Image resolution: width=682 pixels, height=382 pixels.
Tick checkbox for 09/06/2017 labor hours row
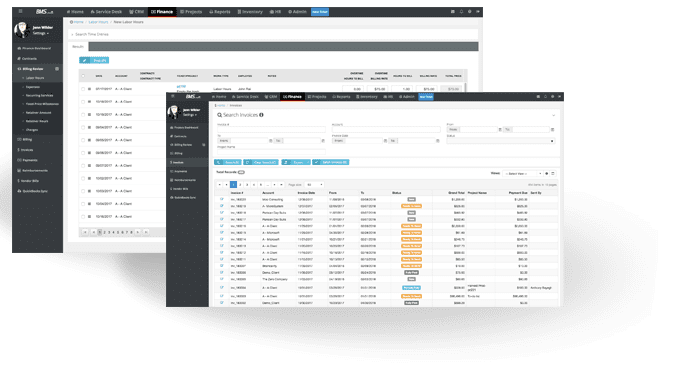(83, 153)
